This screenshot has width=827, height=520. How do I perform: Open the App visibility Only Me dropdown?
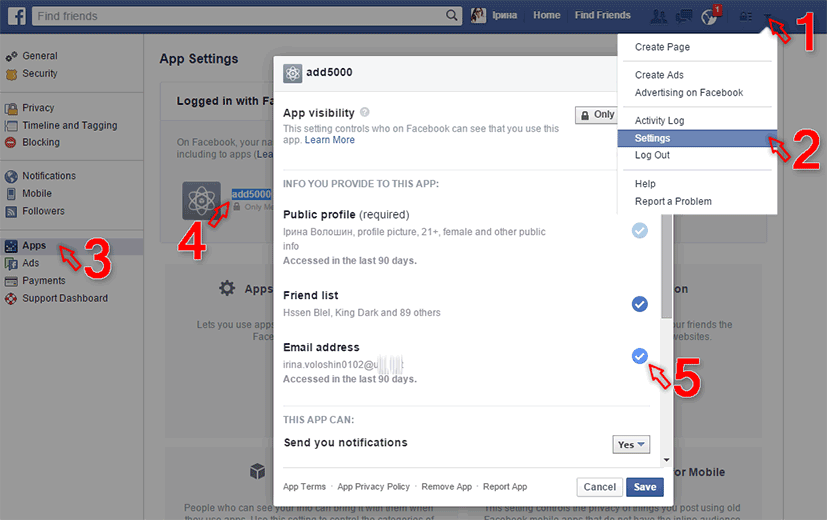pos(597,114)
